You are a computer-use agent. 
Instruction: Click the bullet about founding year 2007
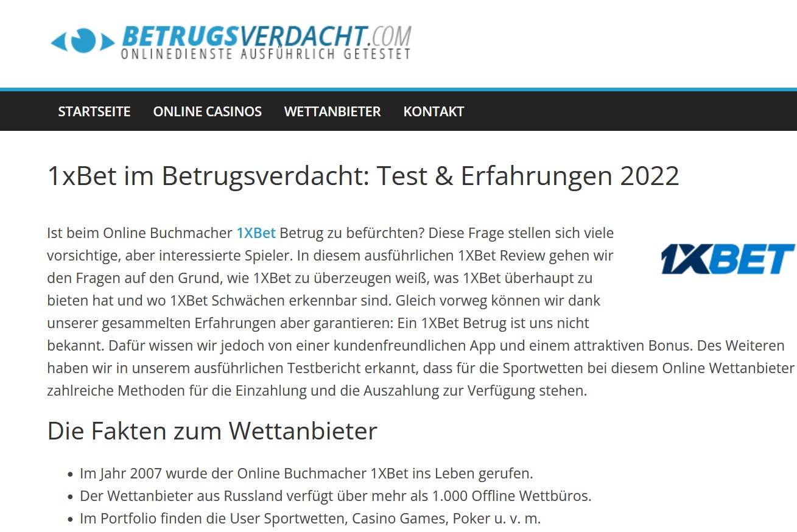coord(306,474)
